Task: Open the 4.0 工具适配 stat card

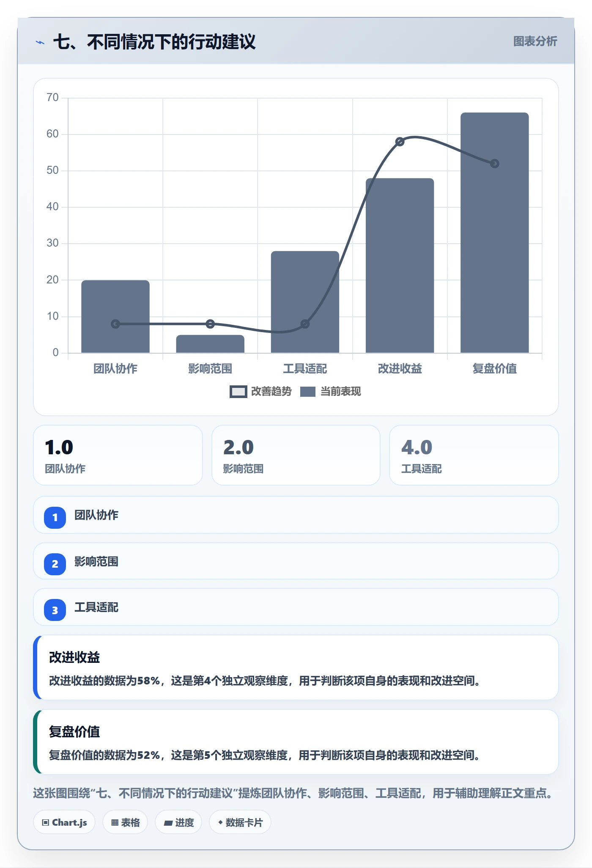Action: (x=474, y=455)
